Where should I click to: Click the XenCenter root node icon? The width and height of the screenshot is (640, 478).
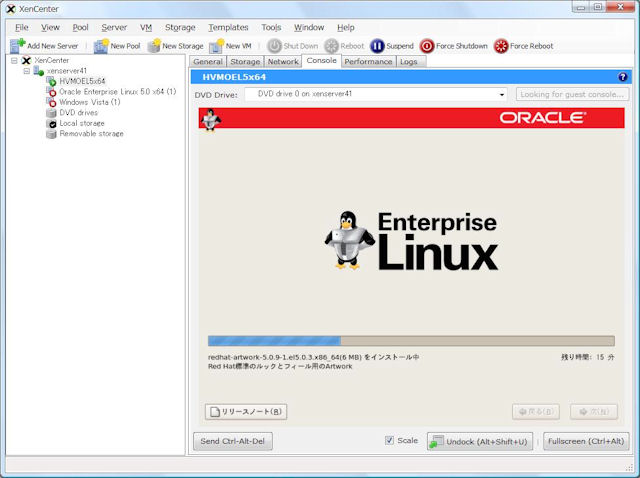(x=27, y=60)
